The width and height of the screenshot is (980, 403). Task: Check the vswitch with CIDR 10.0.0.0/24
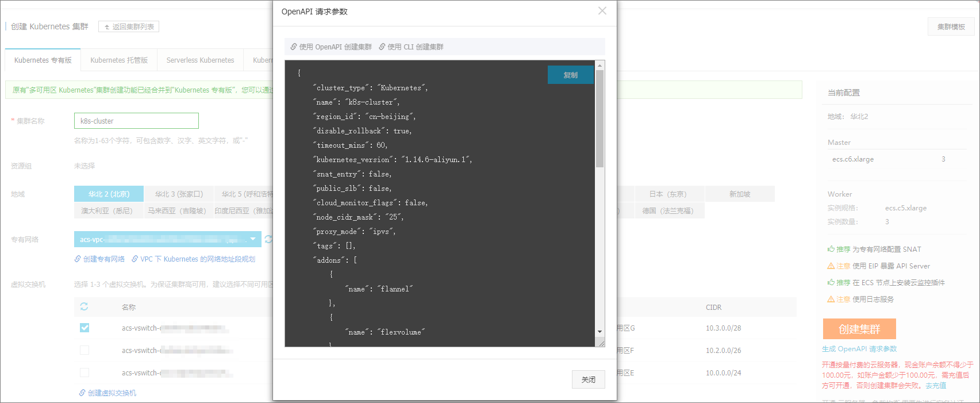click(84, 372)
